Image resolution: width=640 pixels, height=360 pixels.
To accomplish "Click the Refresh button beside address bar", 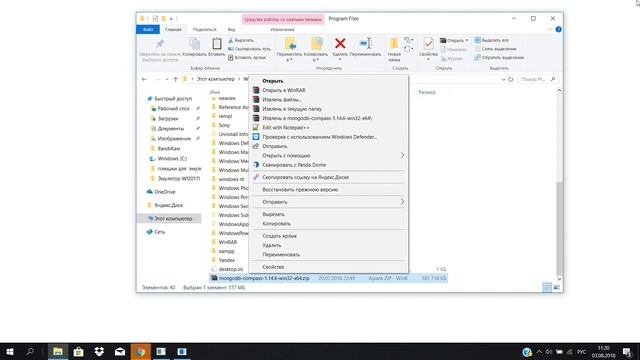I will 511,79.
